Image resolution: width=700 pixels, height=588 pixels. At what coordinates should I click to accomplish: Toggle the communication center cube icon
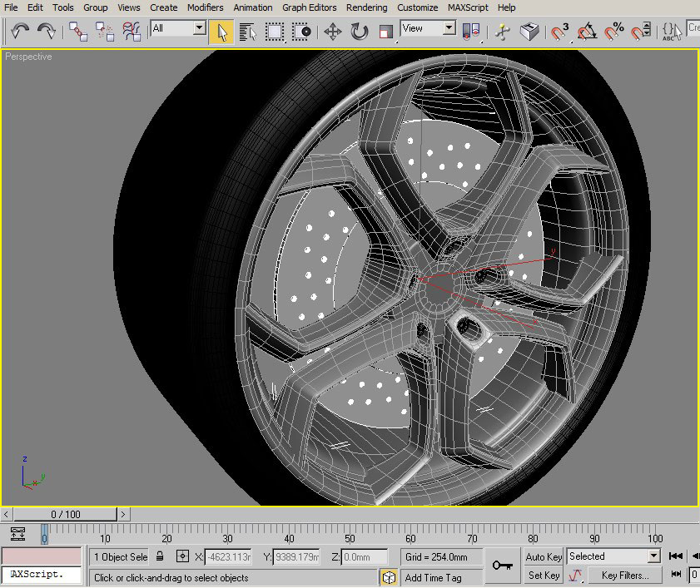click(389, 578)
